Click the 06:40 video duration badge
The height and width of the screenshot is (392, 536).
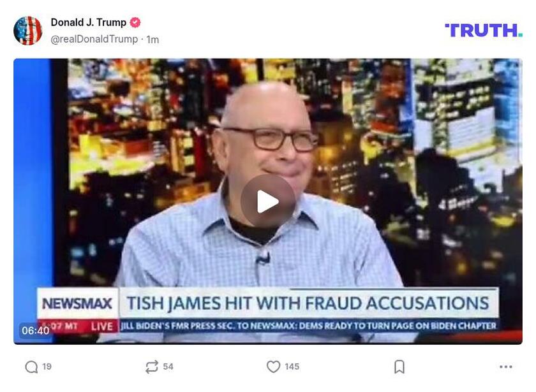(35, 330)
